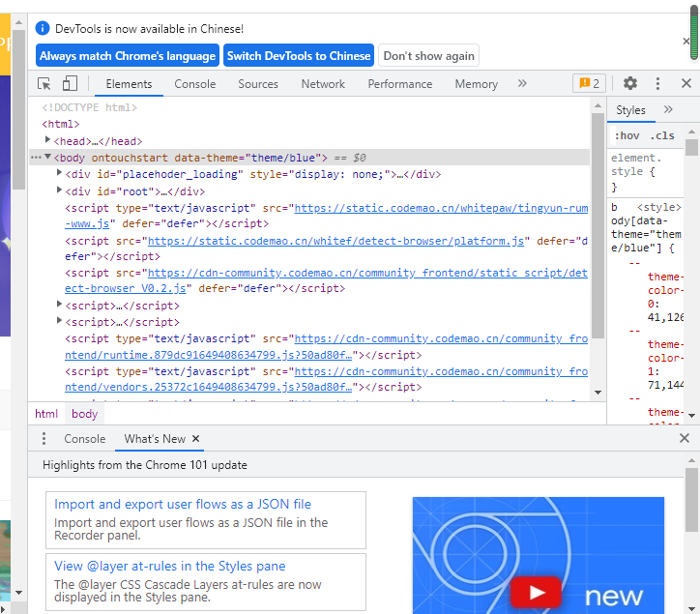700x614 pixels.
Task: Open the platform.js script link
Action: pos(335,241)
